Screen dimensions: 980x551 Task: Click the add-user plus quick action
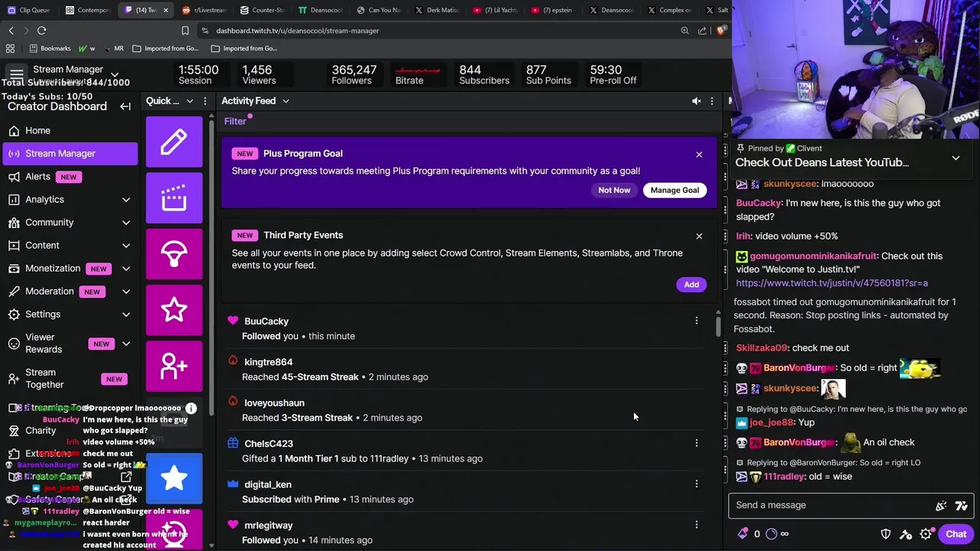[174, 366]
